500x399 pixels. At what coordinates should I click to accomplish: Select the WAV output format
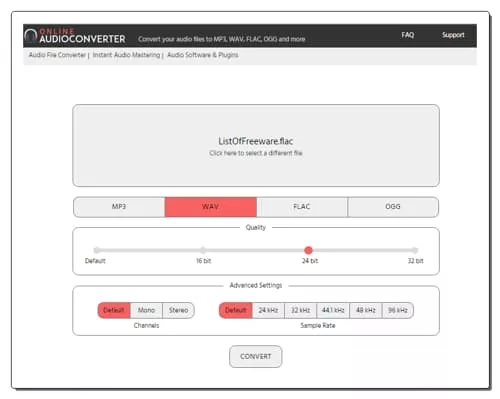(211, 207)
